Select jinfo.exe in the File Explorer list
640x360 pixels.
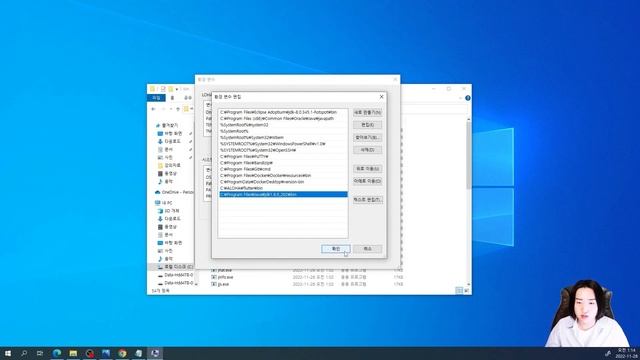pyautogui.click(x=222, y=277)
